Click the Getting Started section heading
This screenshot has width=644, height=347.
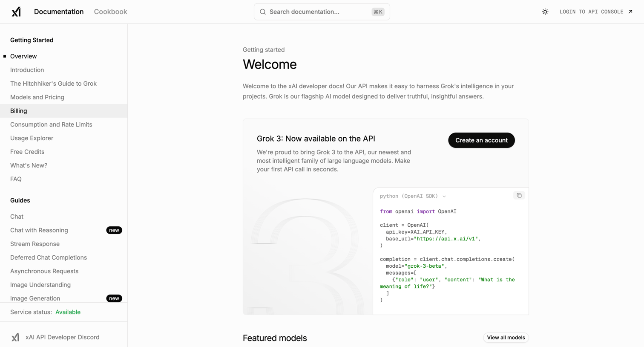pyautogui.click(x=32, y=40)
